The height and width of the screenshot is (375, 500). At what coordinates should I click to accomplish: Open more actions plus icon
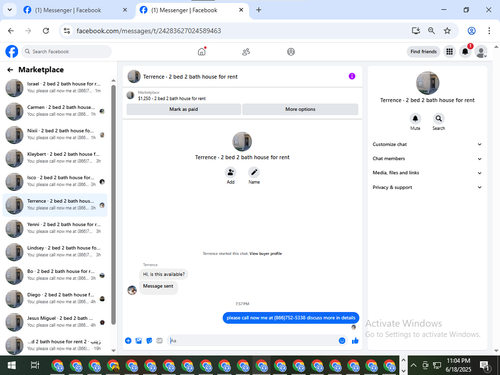tap(128, 341)
